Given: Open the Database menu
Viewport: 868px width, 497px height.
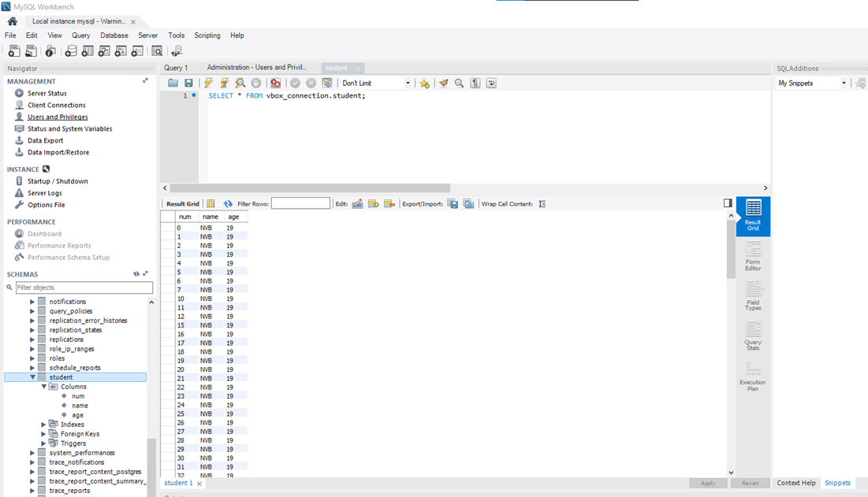Looking at the screenshot, I should [114, 35].
